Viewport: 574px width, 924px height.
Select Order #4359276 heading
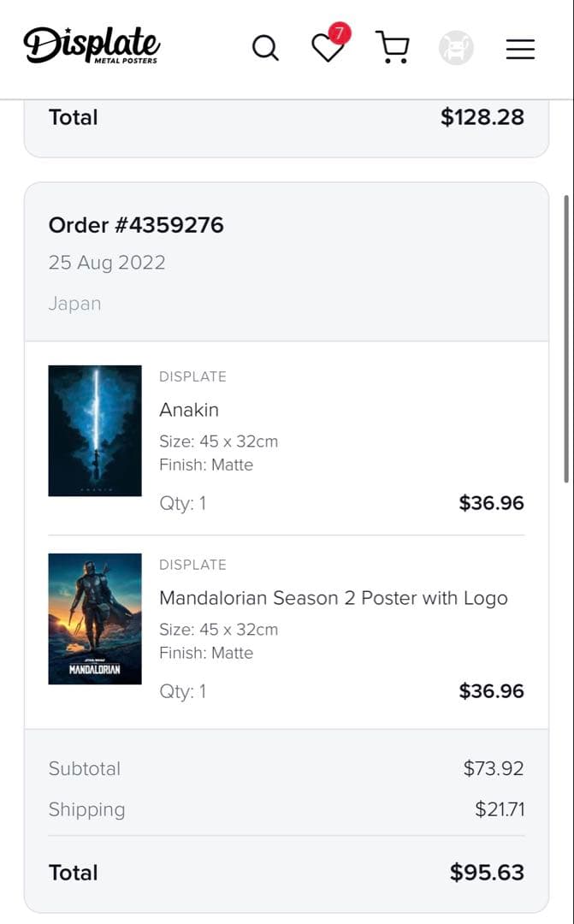[x=136, y=225]
